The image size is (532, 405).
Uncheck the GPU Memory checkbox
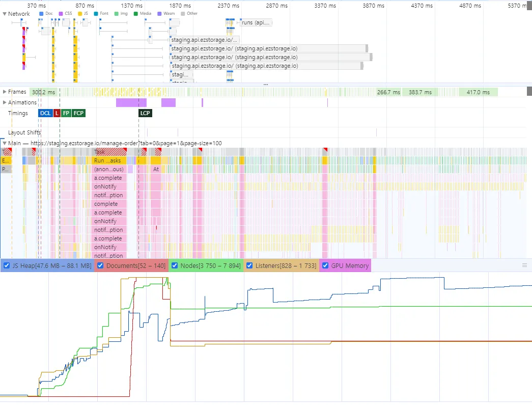tap(325, 265)
